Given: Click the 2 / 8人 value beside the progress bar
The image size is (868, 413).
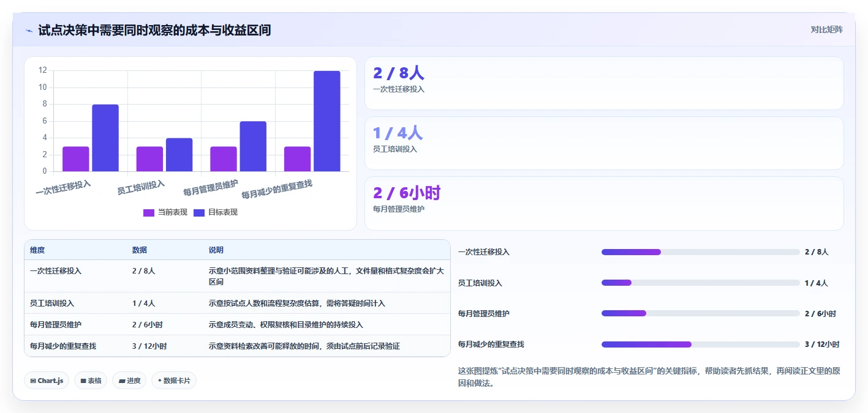Looking at the screenshot, I should 817,252.
